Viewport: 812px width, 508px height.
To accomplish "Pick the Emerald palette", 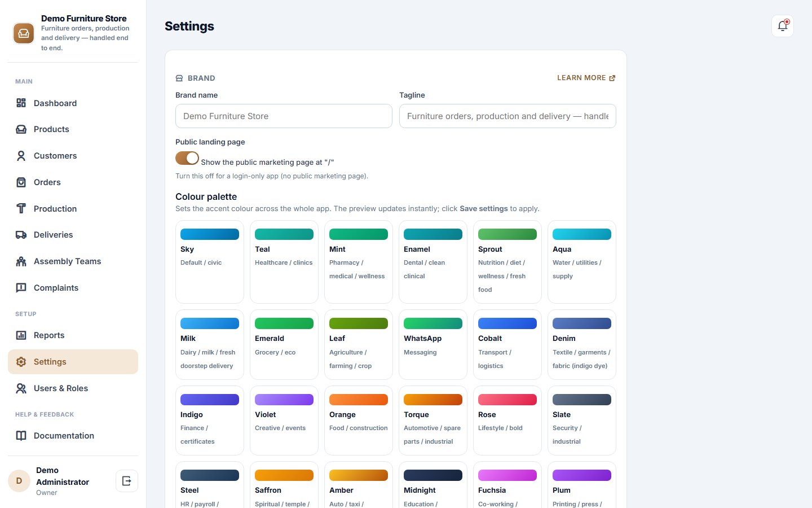I will coord(284,344).
